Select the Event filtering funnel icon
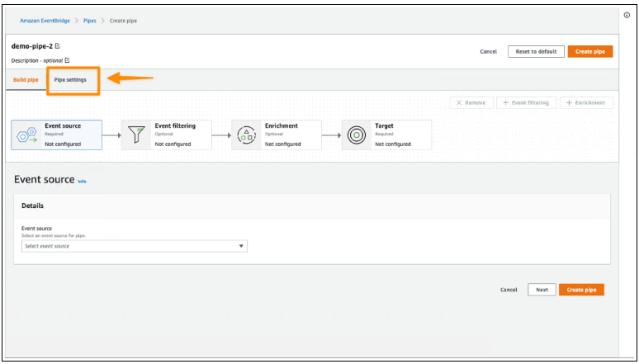 point(137,135)
